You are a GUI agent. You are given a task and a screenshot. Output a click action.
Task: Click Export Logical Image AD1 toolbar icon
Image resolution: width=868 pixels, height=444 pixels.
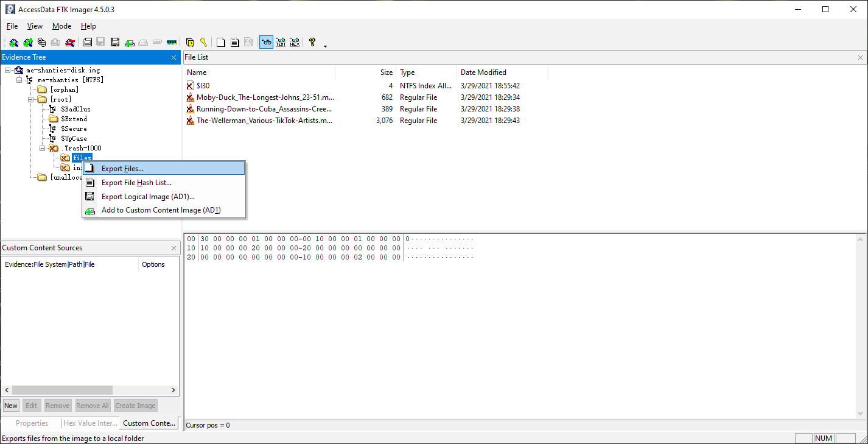[x=115, y=42]
